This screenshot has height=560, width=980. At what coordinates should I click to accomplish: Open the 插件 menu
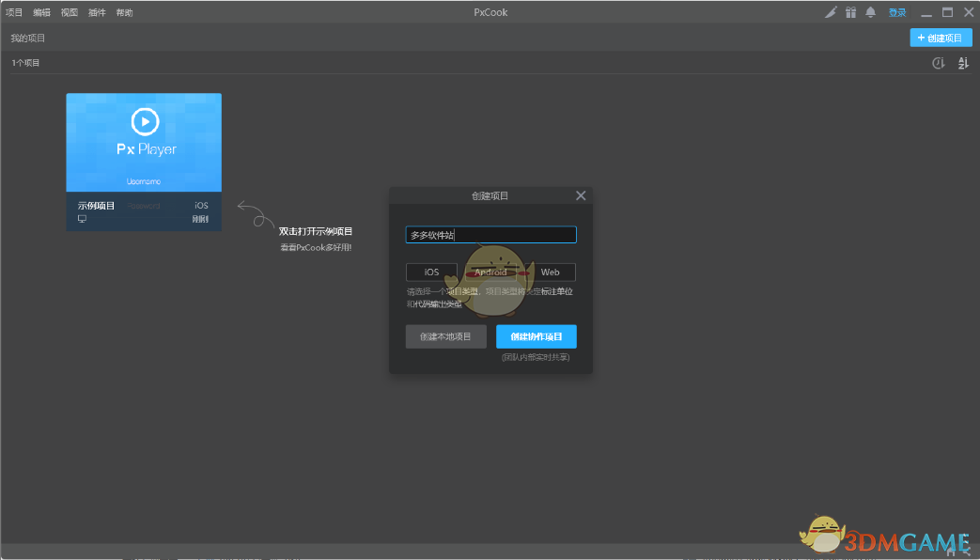(97, 12)
